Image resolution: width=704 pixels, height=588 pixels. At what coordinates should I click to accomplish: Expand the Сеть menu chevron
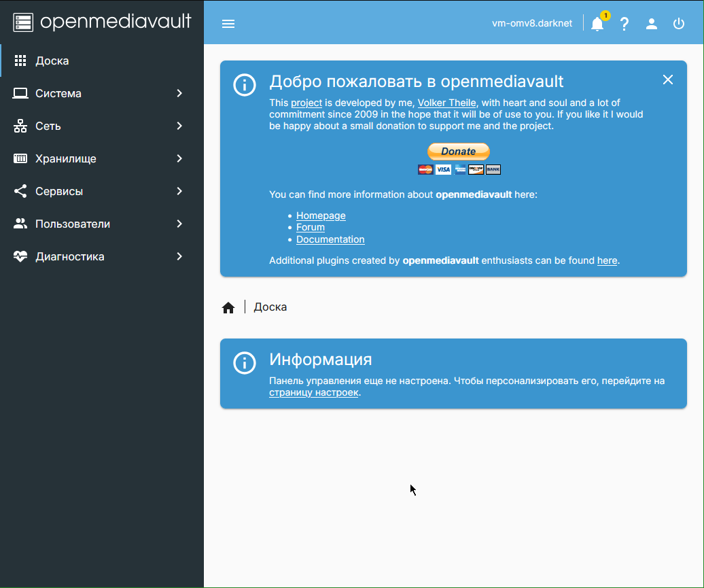click(179, 126)
